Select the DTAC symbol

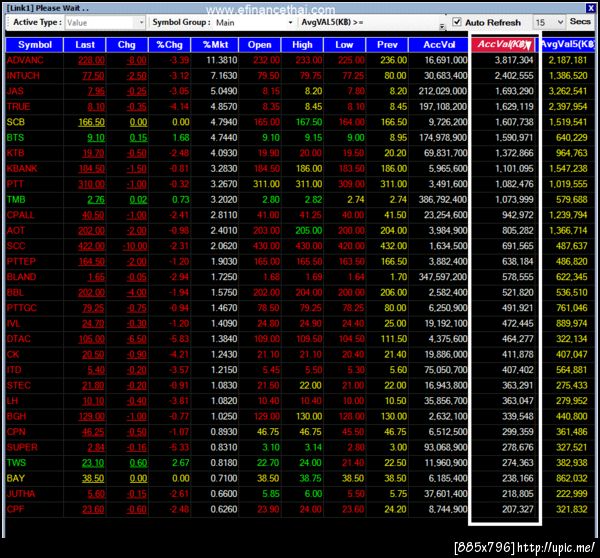pyautogui.click(x=18, y=339)
